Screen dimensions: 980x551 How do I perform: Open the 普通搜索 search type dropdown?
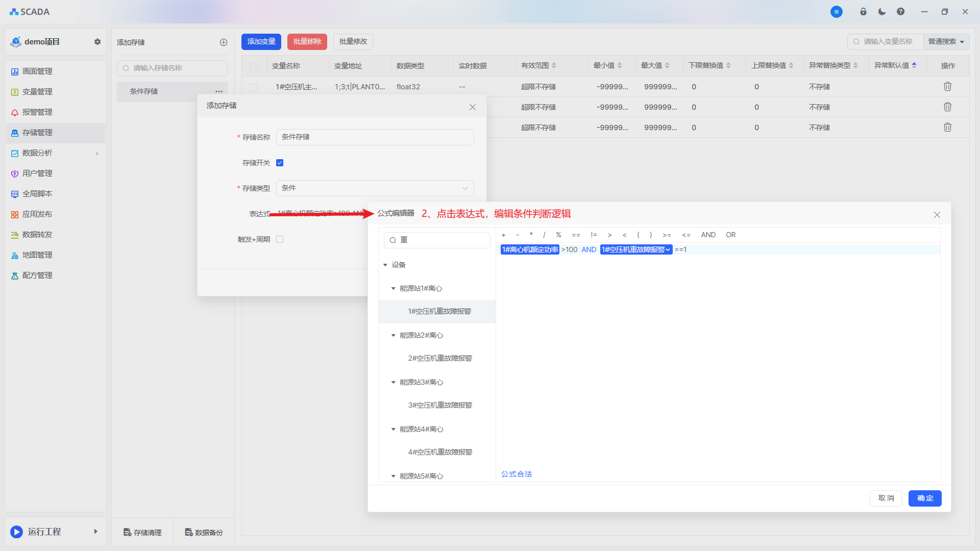946,42
